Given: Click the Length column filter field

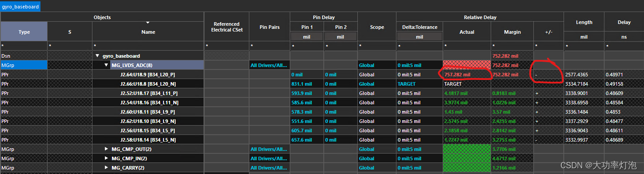Looking at the screenshot, I should (584, 46).
